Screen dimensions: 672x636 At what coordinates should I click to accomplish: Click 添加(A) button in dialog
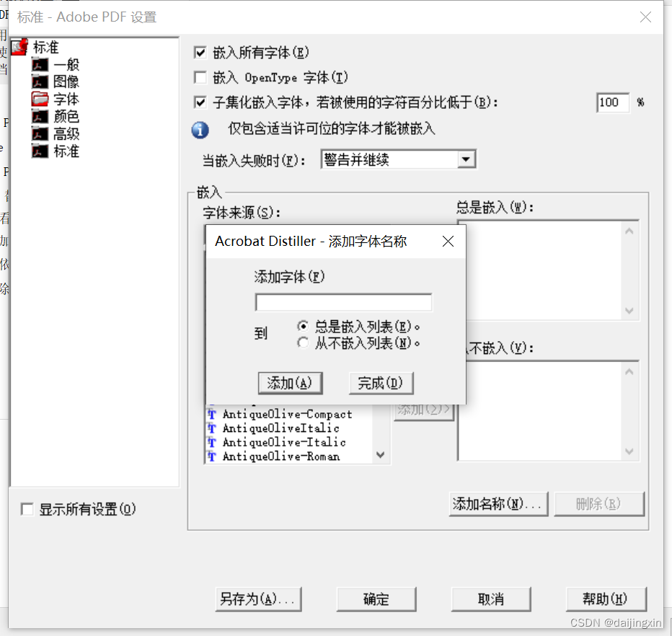[x=290, y=383]
